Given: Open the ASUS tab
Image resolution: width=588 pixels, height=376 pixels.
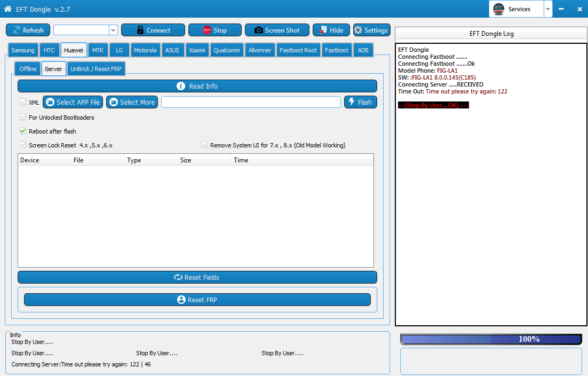Looking at the screenshot, I should click(172, 50).
